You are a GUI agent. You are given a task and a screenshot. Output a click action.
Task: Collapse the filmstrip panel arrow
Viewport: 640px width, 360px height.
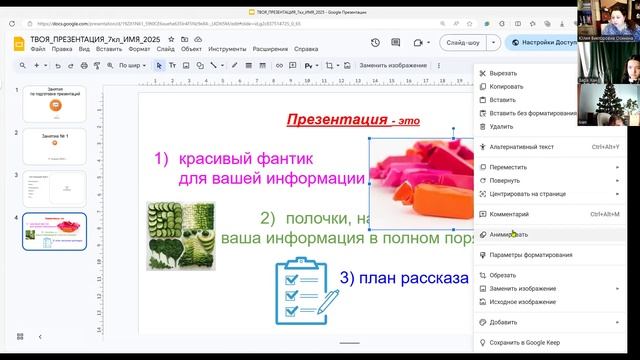[40, 337]
